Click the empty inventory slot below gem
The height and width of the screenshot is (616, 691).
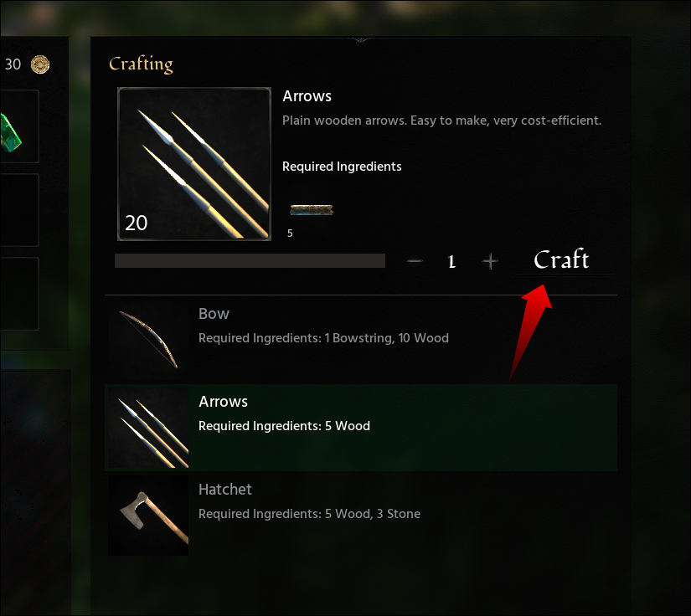coord(19,210)
